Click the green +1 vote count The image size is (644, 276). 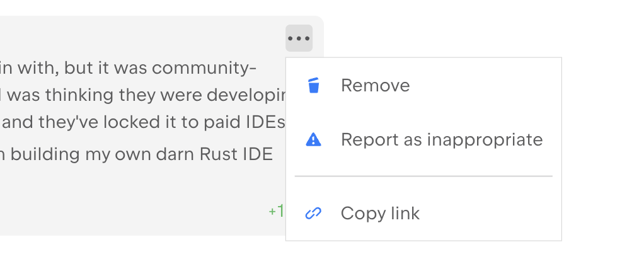pyautogui.click(x=277, y=211)
